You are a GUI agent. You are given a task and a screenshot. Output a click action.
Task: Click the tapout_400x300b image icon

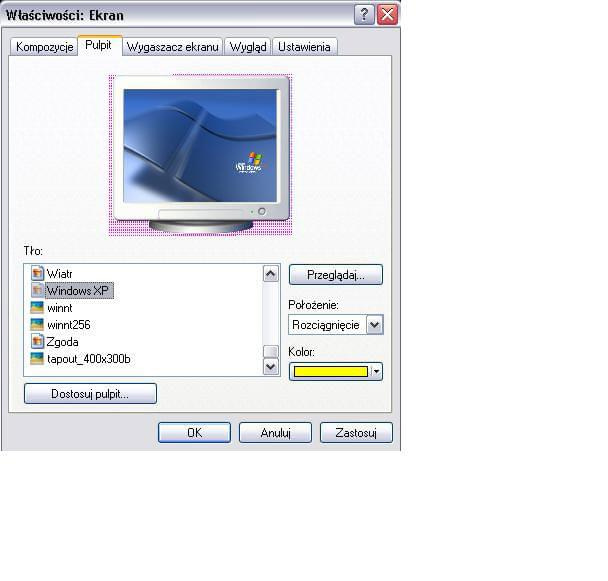coord(37,359)
